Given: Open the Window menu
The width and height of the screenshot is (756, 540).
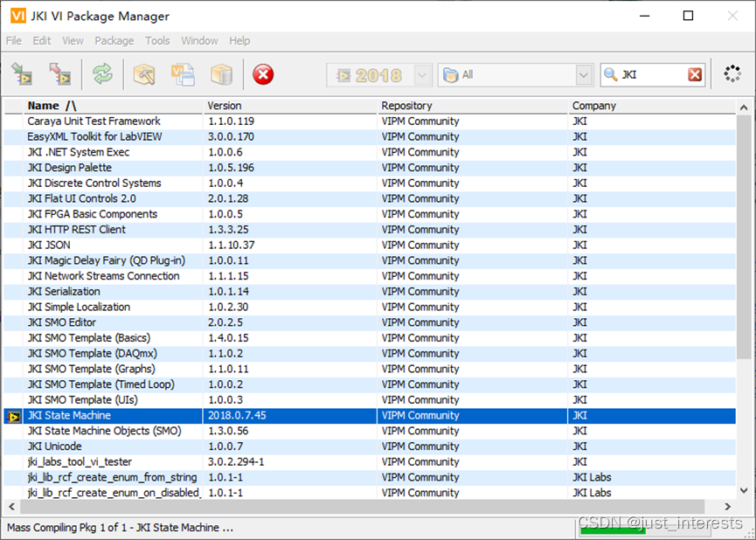Looking at the screenshot, I should pyautogui.click(x=199, y=41).
